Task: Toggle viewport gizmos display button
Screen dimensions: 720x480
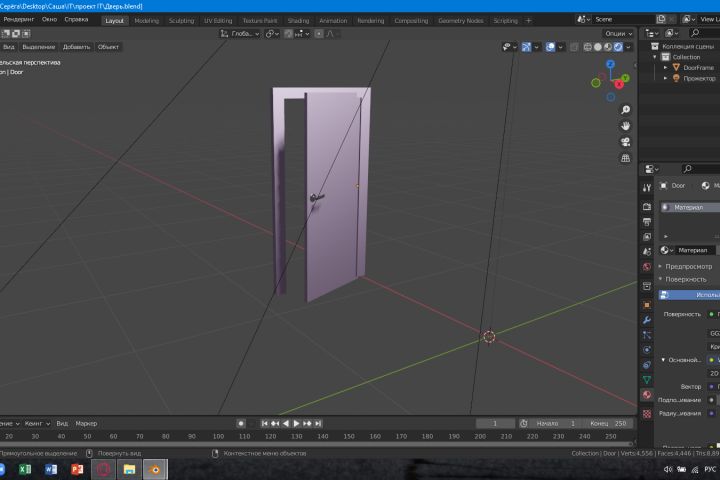Action: [x=526, y=47]
